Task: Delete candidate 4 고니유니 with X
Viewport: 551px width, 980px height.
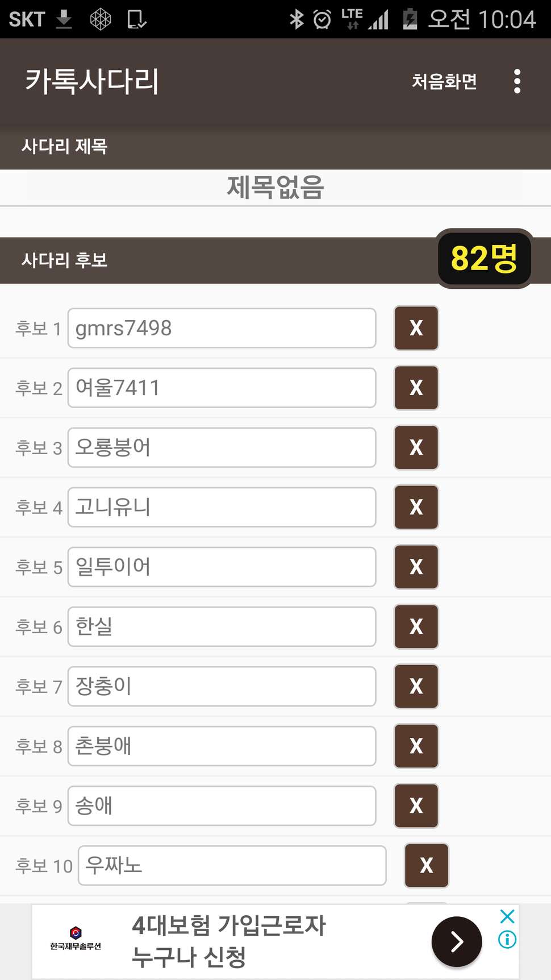Action: click(x=416, y=507)
